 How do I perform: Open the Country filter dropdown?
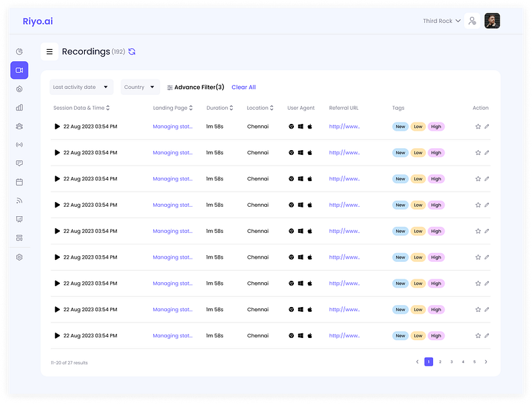click(141, 88)
